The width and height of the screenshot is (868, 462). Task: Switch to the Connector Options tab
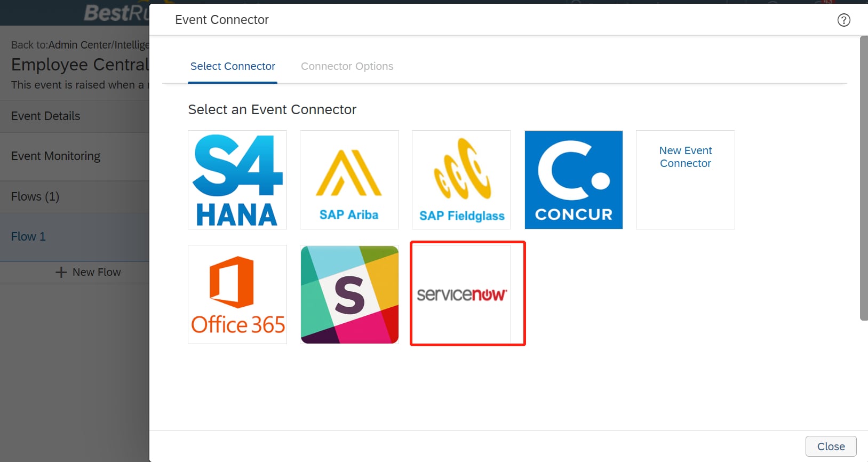pos(347,66)
